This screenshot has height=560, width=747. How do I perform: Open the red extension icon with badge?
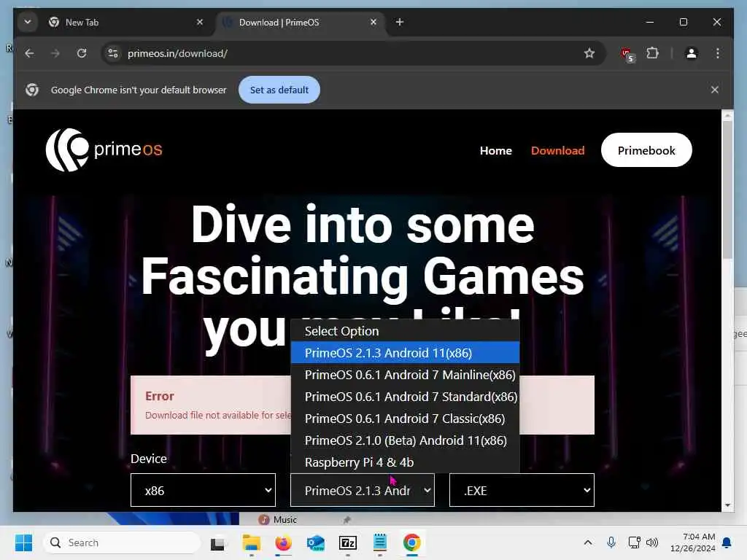[627, 54]
